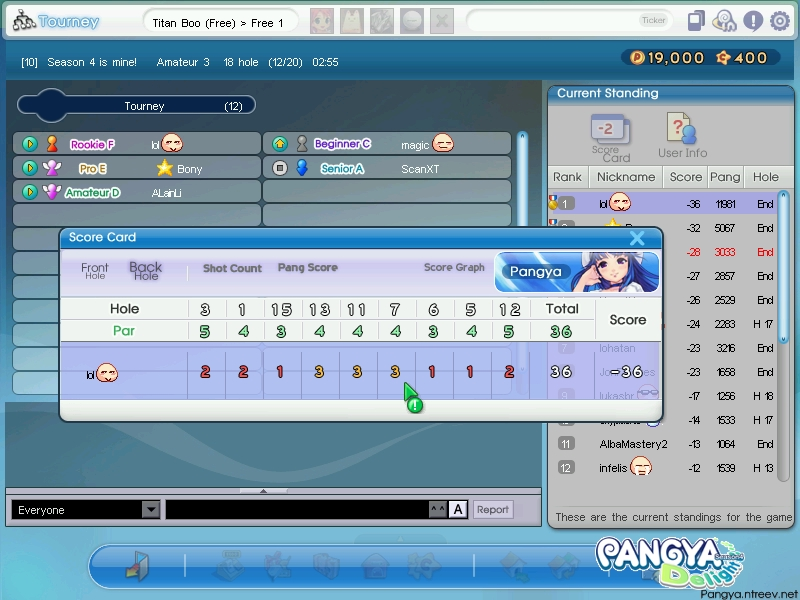Expand the small arrow above the bottom menu bar

point(401,539)
